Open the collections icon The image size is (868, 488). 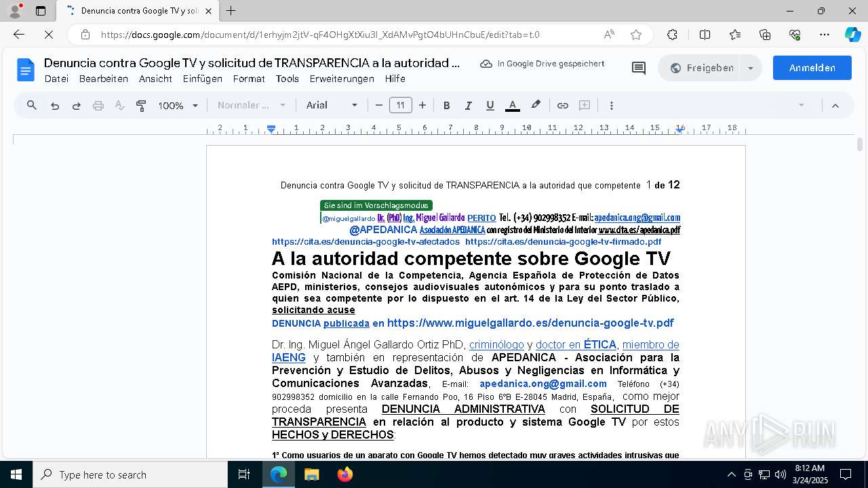(765, 35)
